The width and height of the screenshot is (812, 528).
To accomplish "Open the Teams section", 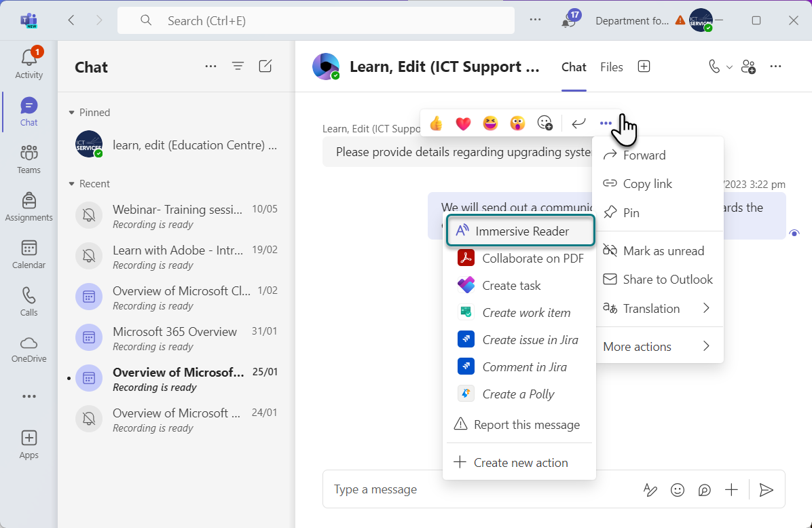I will click(29, 159).
